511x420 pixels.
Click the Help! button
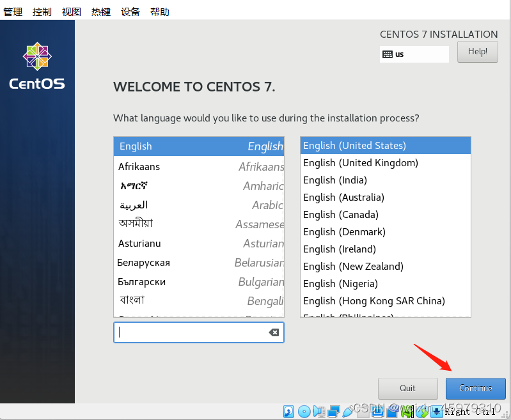[478, 52]
